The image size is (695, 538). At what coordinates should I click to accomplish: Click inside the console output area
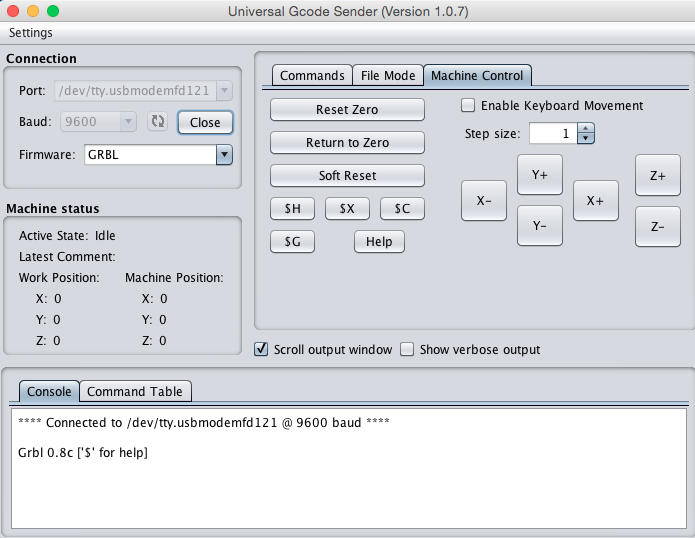coord(349,468)
